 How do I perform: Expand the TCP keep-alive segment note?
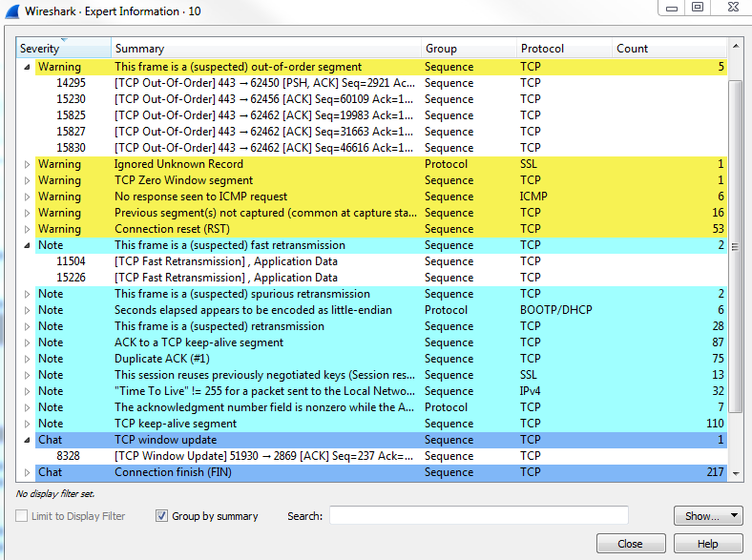coord(27,424)
